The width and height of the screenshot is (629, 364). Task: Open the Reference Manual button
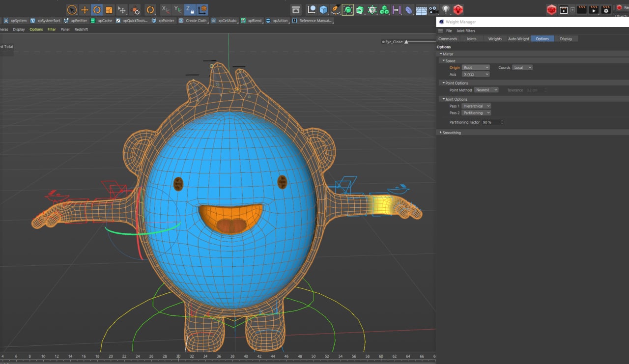[x=313, y=21]
